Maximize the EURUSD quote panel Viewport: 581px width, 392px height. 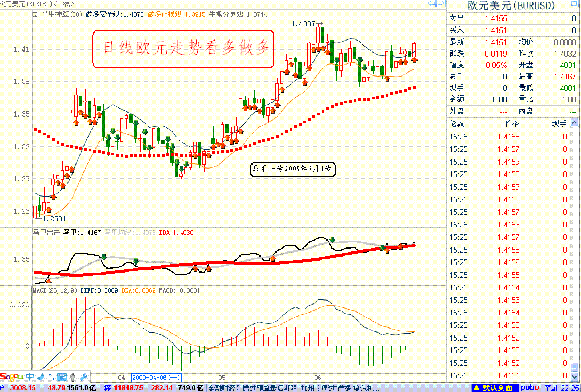pos(574,4)
